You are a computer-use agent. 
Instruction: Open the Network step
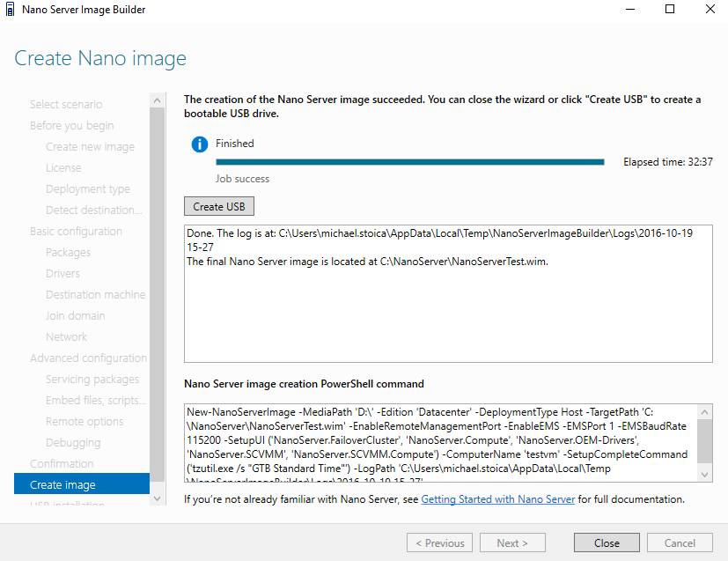point(66,337)
